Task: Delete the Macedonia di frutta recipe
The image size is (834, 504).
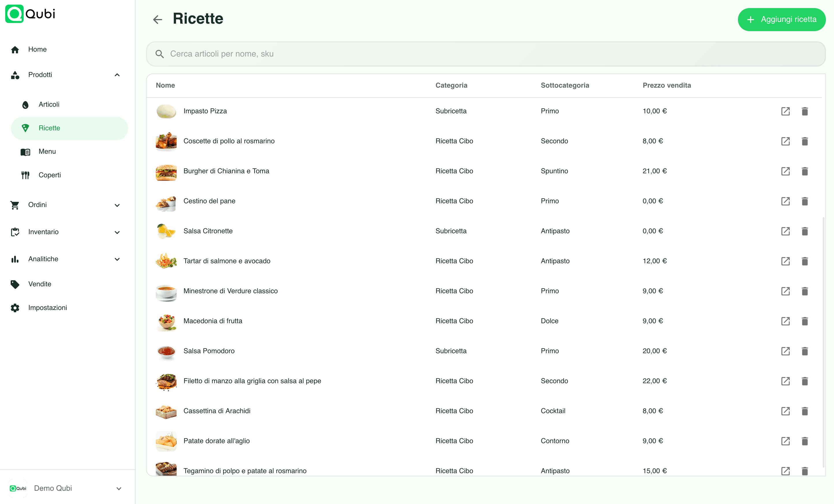Action: tap(805, 321)
